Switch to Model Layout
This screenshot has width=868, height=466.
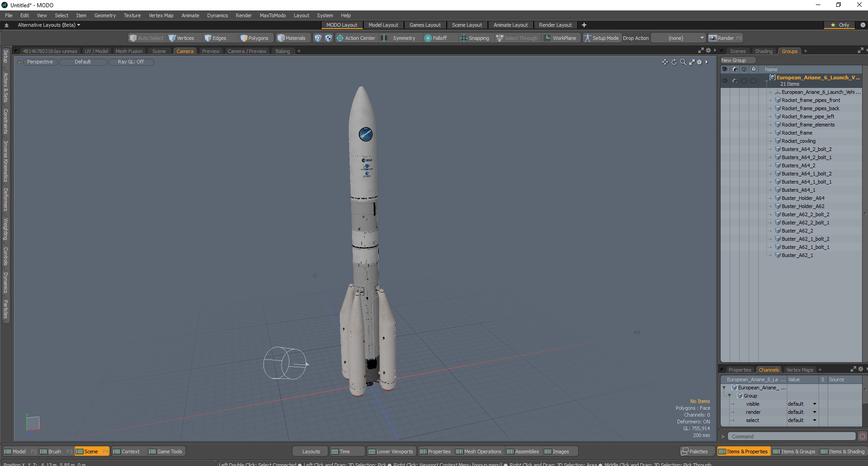383,25
